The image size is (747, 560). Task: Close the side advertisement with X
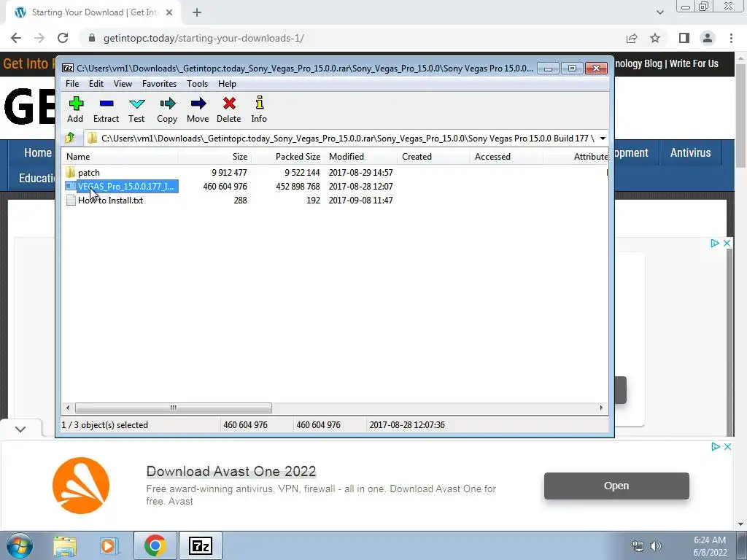(727, 244)
